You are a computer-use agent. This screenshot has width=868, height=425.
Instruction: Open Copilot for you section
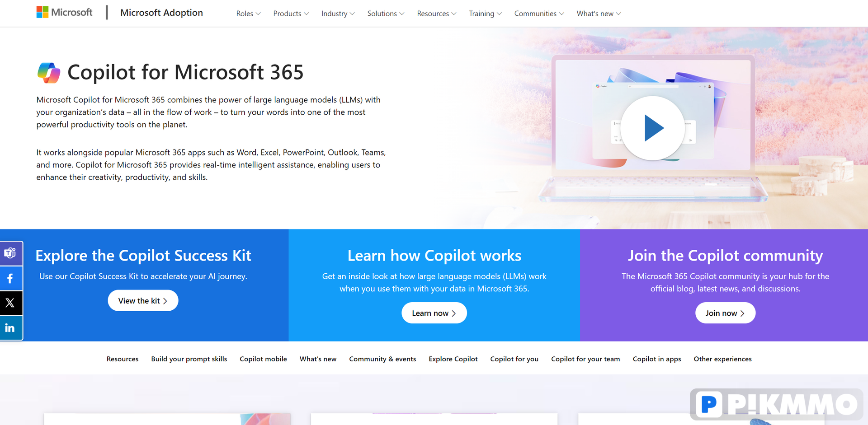pyautogui.click(x=514, y=359)
